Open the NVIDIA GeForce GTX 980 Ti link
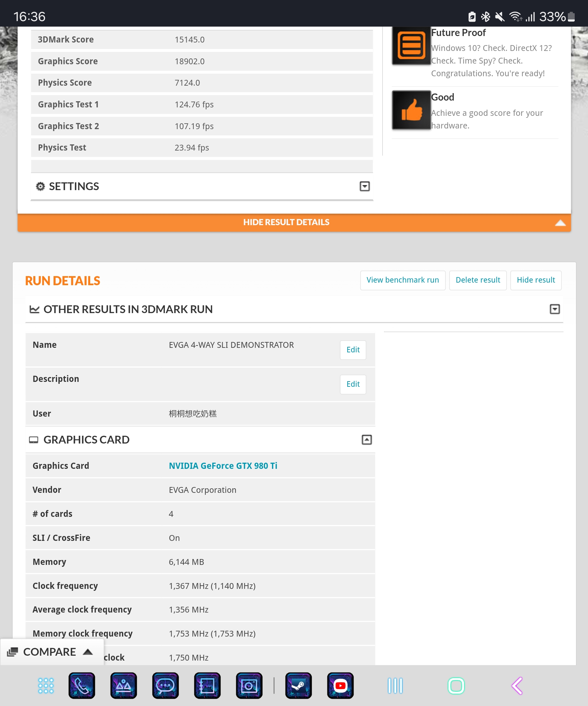This screenshot has width=588, height=706. pos(223,466)
